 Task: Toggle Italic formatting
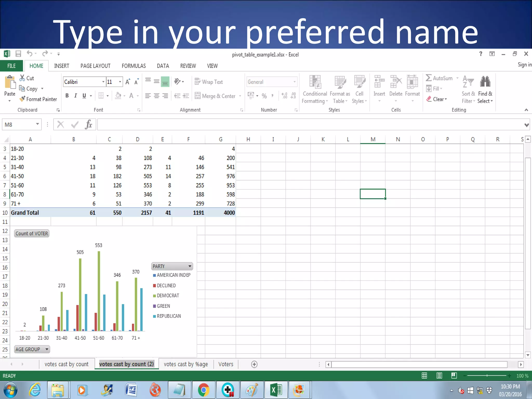tap(76, 96)
